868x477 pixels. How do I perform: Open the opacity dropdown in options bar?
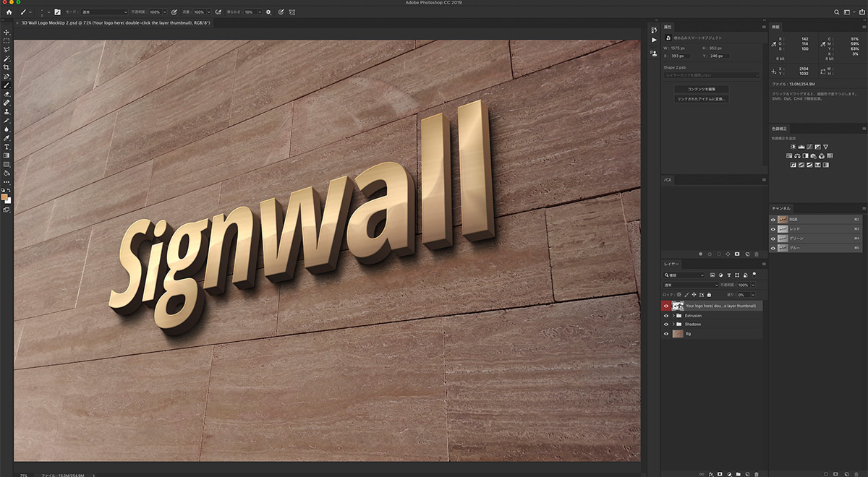165,12
